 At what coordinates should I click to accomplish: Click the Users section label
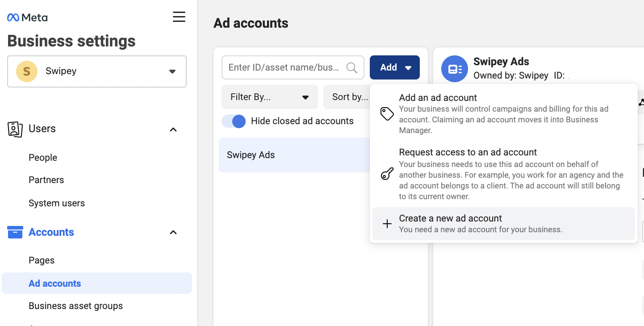coord(42,129)
